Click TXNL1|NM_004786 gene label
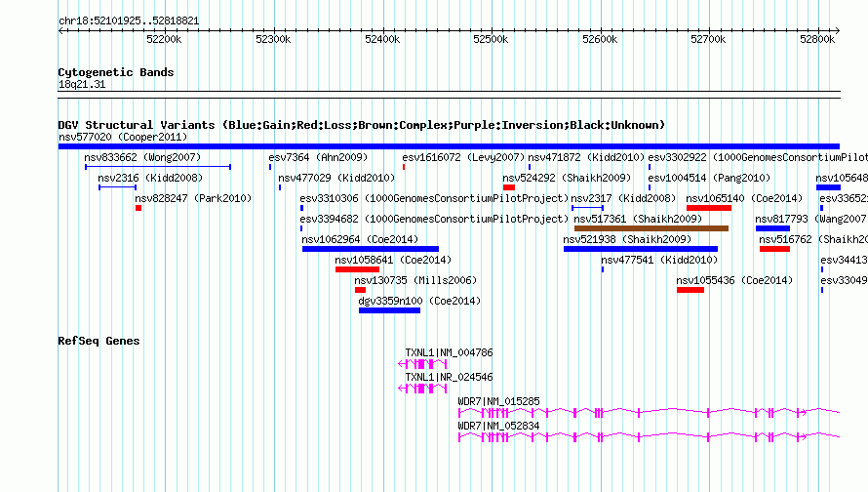 pyautogui.click(x=449, y=352)
